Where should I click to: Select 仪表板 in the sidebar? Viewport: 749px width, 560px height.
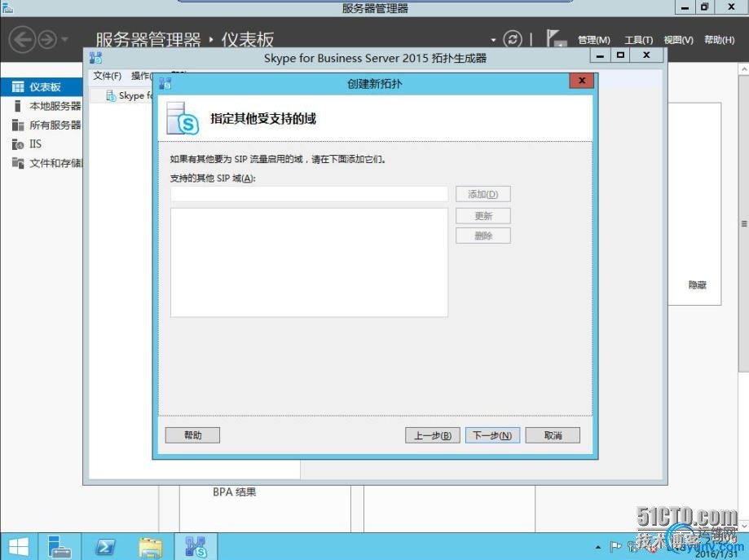(42, 87)
